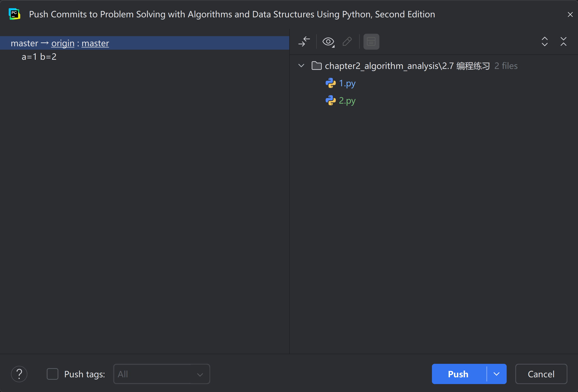This screenshot has width=578, height=392.
Task: Click the pencil Edit Source icon
Action: coord(347,41)
